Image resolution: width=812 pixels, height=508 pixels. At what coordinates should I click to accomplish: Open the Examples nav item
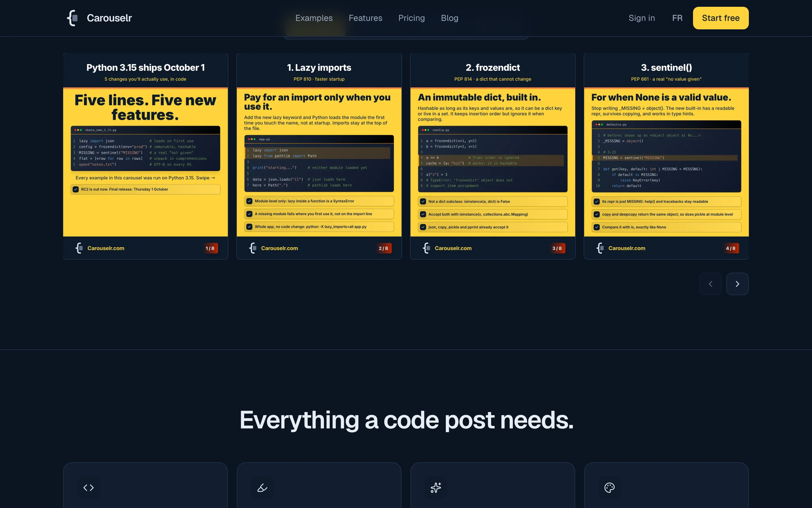tap(314, 18)
